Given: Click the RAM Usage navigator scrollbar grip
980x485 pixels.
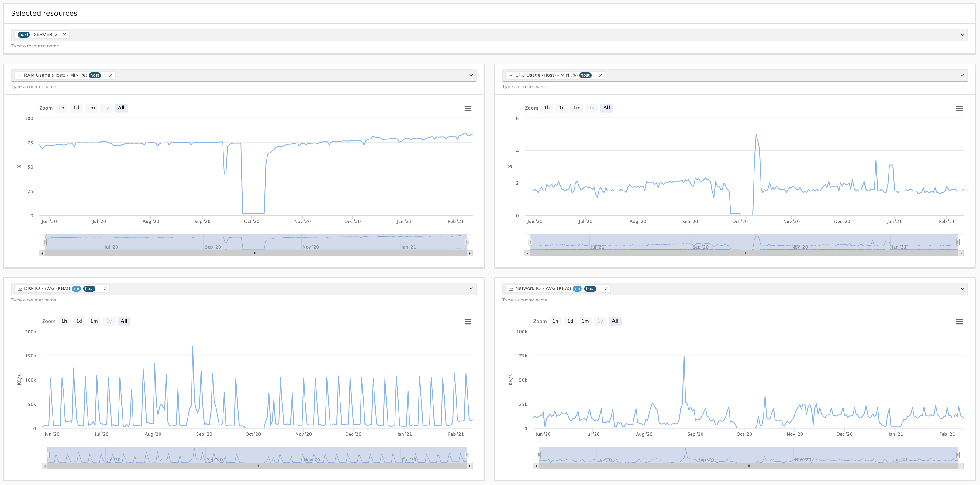Looking at the screenshot, I should coord(256,253).
